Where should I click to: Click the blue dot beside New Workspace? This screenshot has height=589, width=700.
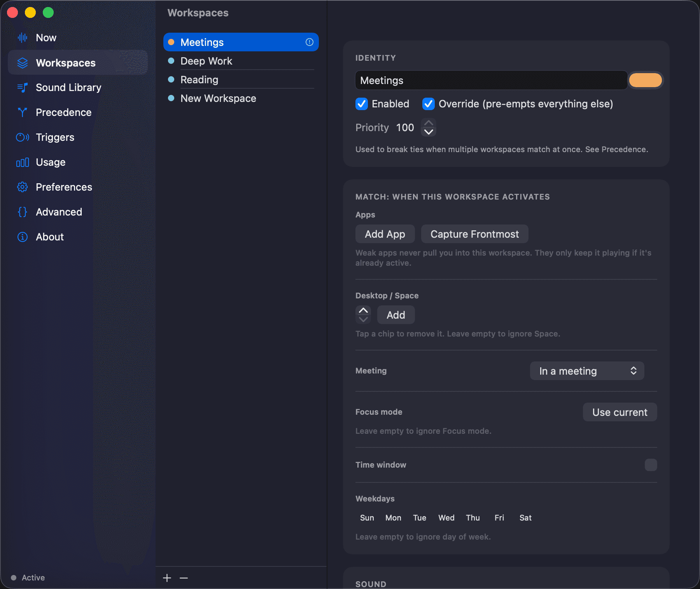pos(171,98)
